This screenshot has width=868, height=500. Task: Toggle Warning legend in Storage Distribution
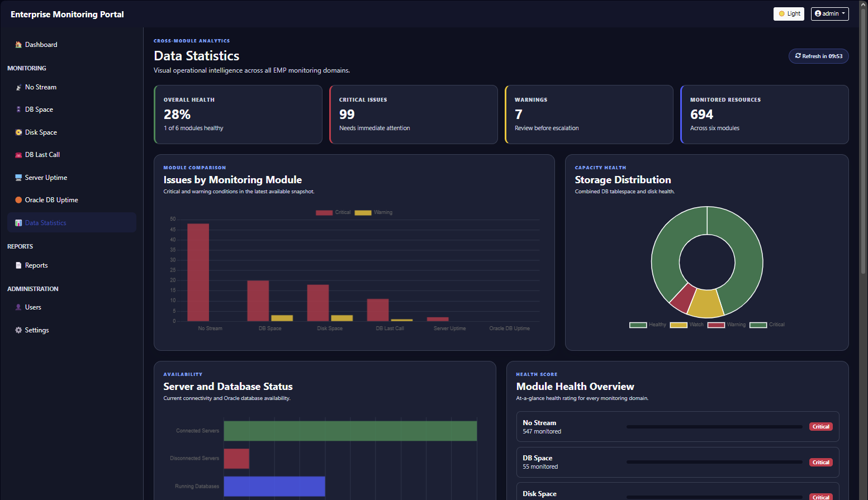pos(726,325)
